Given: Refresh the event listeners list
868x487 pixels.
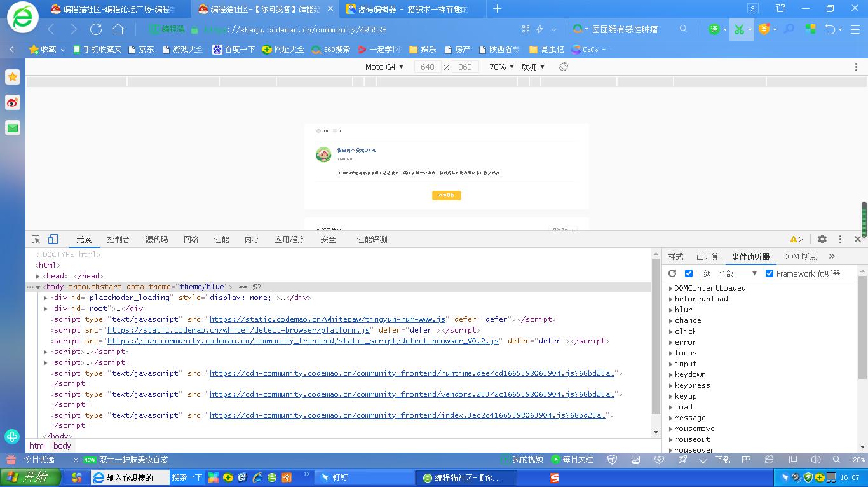Looking at the screenshot, I should [672, 273].
